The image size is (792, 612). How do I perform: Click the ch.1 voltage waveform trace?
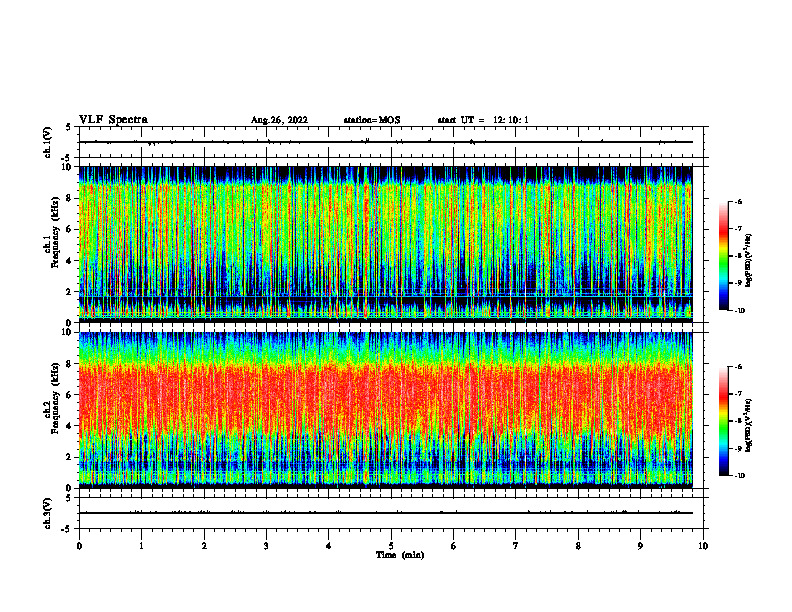[x=385, y=142]
